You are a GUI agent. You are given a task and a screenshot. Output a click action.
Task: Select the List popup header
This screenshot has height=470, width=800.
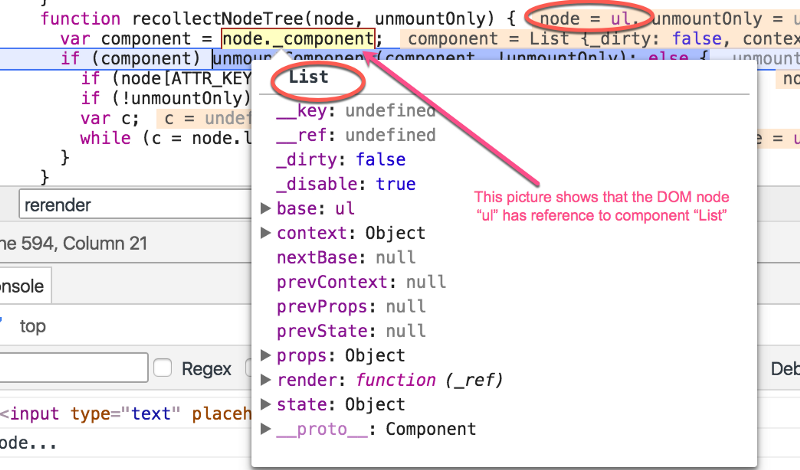pos(308,77)
